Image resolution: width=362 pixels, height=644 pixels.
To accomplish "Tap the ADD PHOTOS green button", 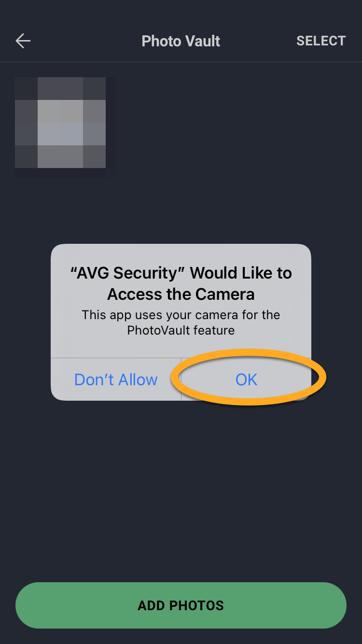I will 181,605.
